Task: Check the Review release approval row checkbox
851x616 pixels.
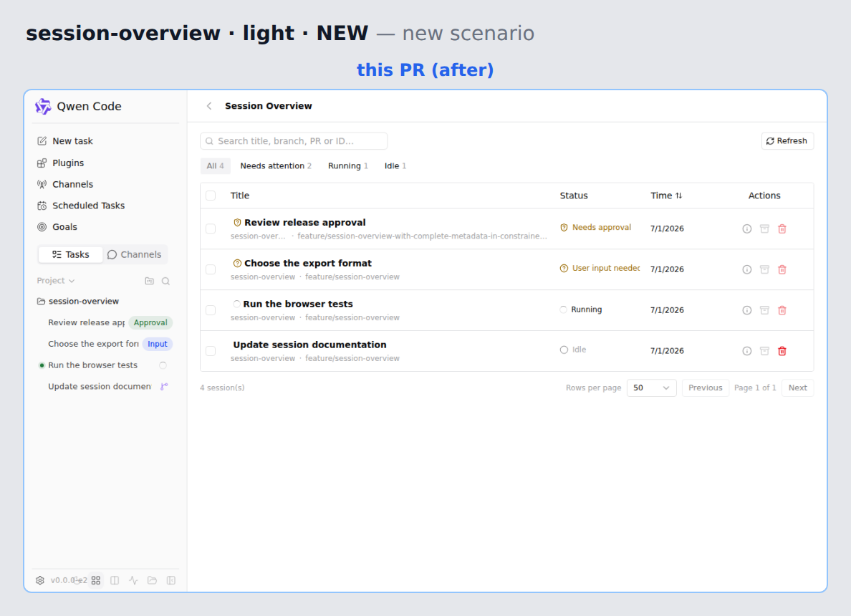Action: tap(211, 228)
